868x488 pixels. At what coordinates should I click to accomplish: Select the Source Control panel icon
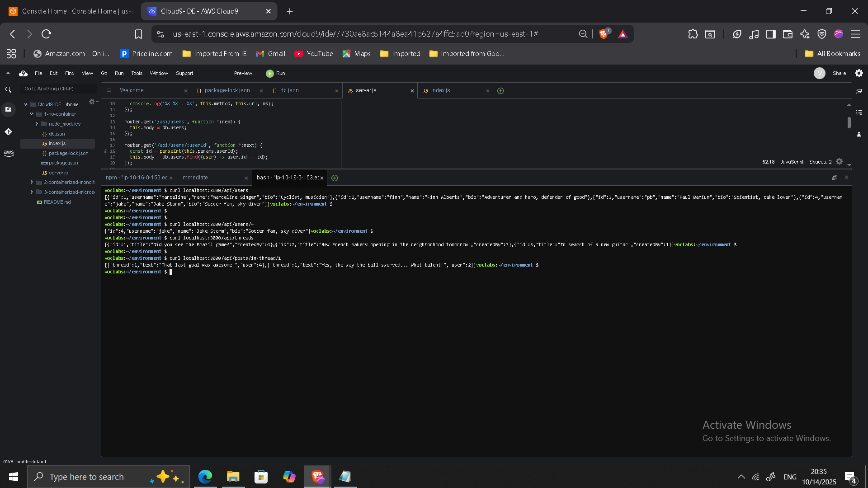(x=8, y=131)
